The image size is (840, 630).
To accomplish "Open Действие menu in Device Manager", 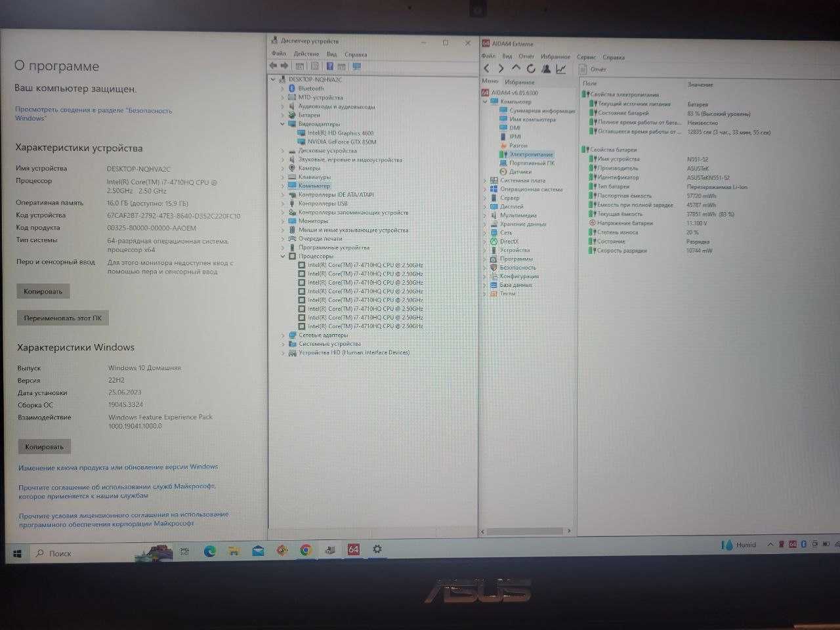I will click(306, 54).
